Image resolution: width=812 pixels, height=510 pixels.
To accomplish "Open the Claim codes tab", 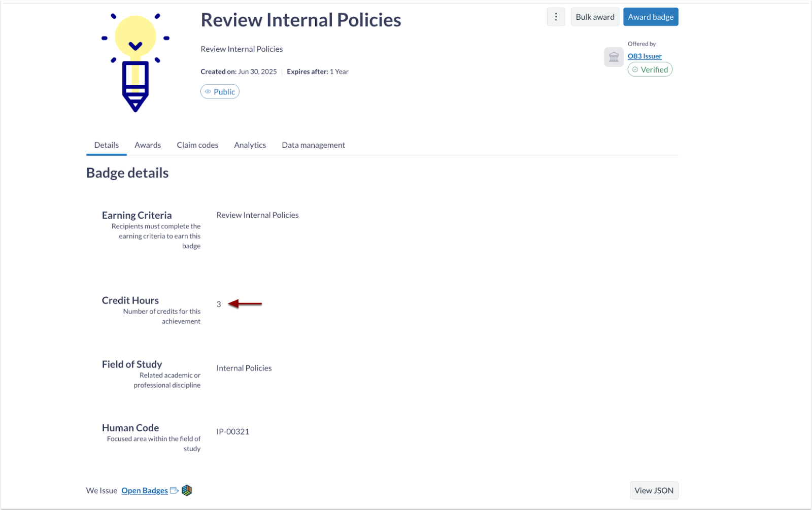I will click(x=197, y=145).
